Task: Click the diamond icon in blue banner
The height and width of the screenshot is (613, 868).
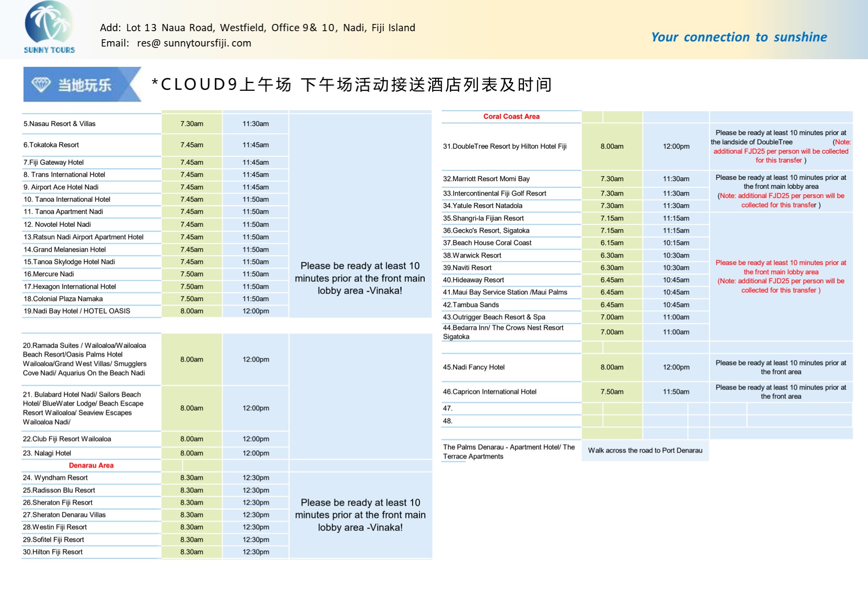Action: [41, 84]
